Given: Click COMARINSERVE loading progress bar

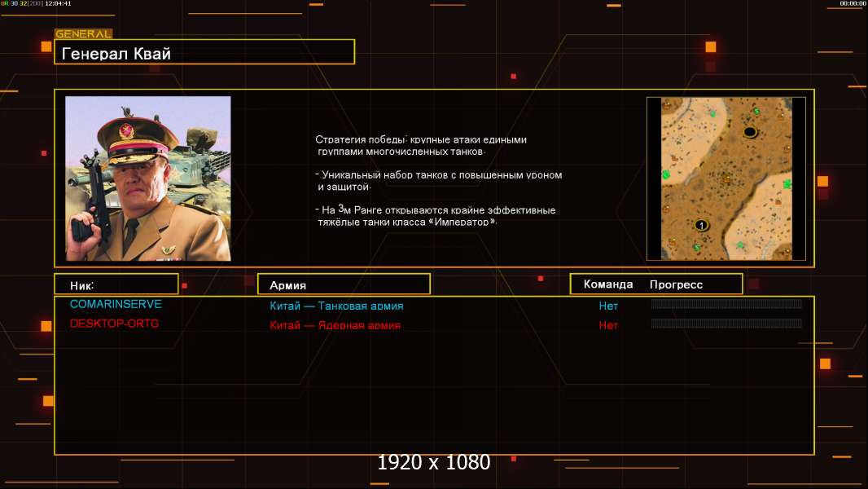Looking at the screenshot, I should [726, 303].
